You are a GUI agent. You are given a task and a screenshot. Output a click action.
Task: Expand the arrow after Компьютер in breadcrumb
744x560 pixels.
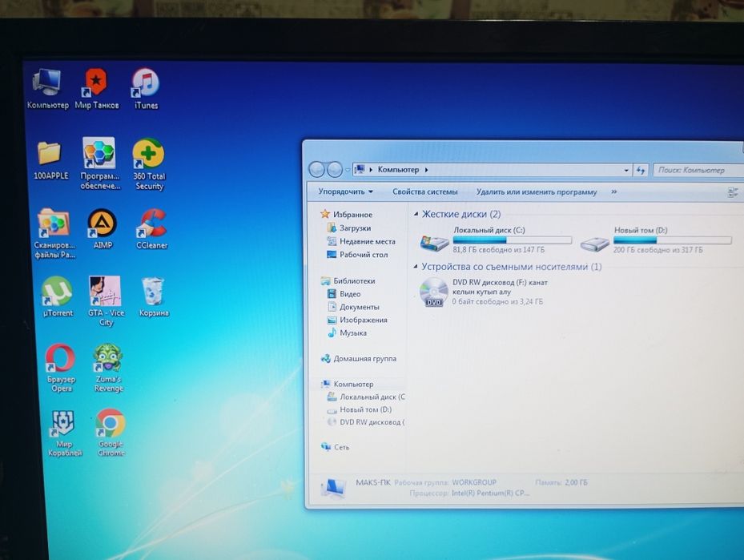(427, 170)
